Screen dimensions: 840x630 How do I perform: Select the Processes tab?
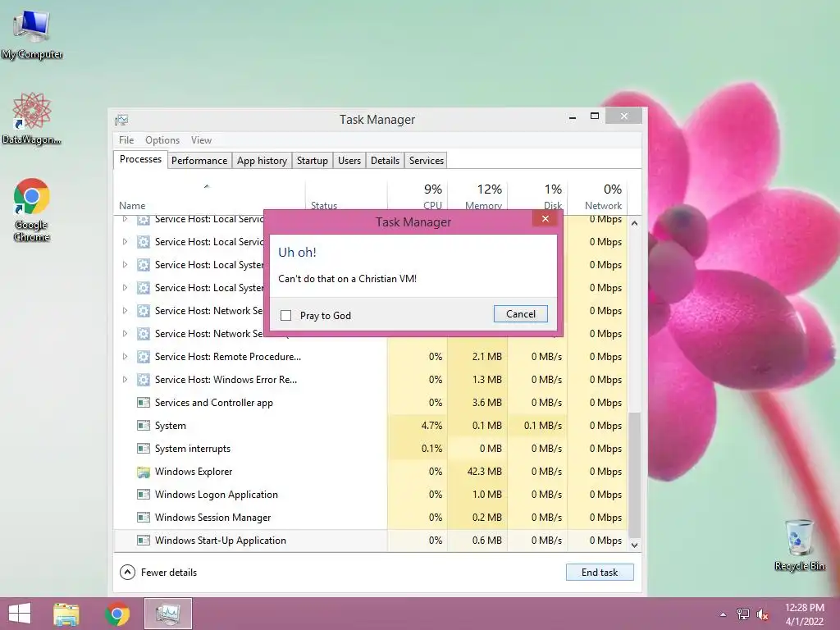pos(140,159)
